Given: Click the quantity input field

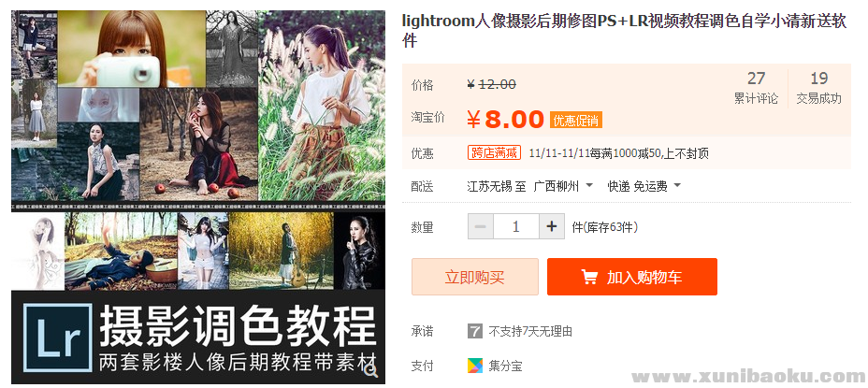Looking at the screenshot, I should [516, 226].
